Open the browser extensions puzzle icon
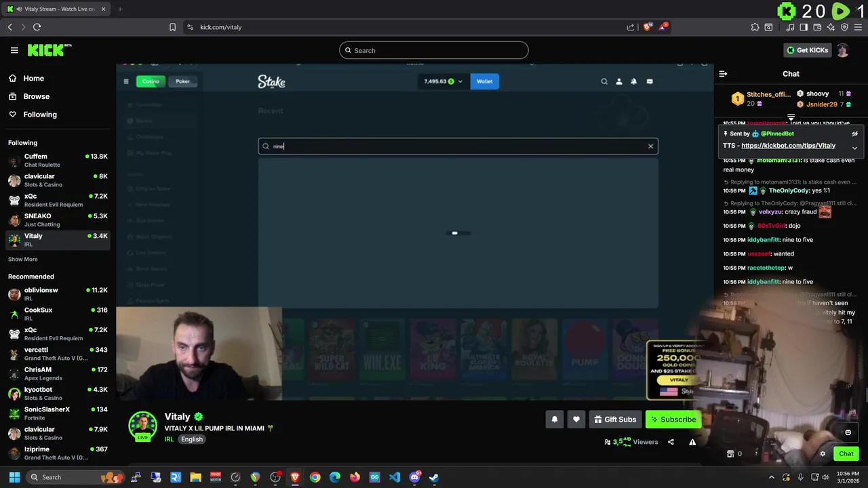The height and width of the screenshot is (488, 868). 755,27
